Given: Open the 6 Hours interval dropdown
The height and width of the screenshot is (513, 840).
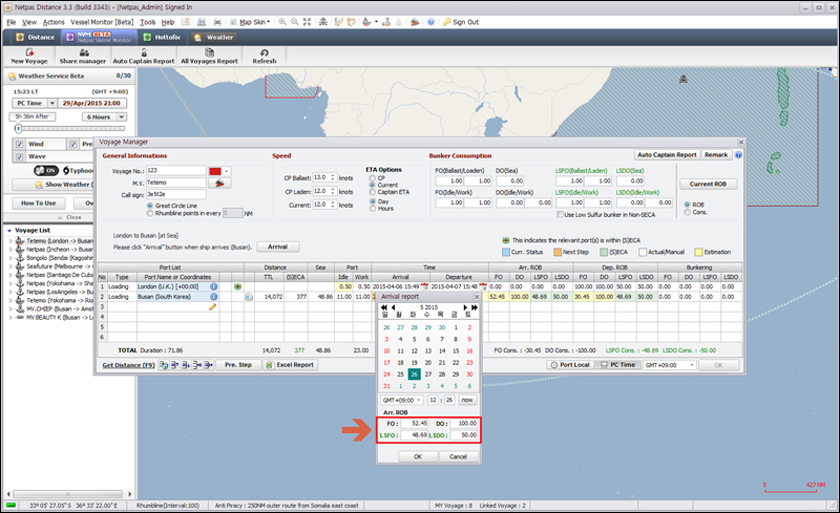Looking at the screenshot, I should click(x=122, y=117).
